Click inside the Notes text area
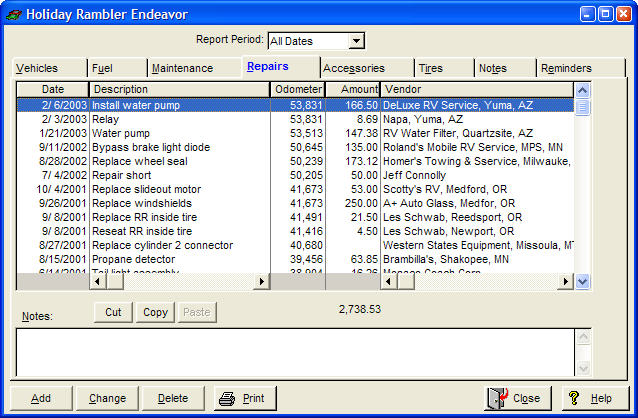638x418 pixels. point(295,352)
